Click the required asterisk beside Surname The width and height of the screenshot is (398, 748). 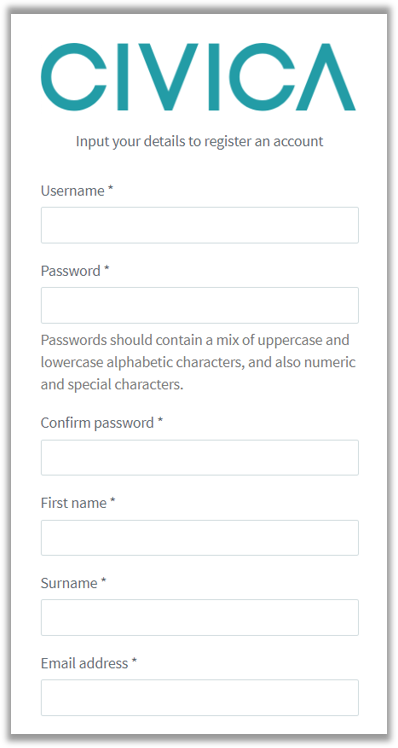(x=104, y=581)
